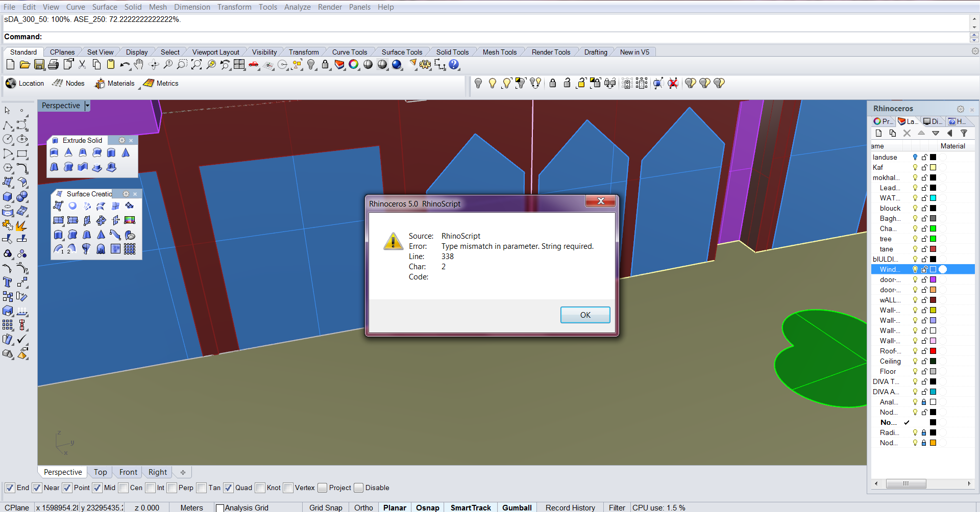Enable the Perp osnap checkbox

coord(171,488)
